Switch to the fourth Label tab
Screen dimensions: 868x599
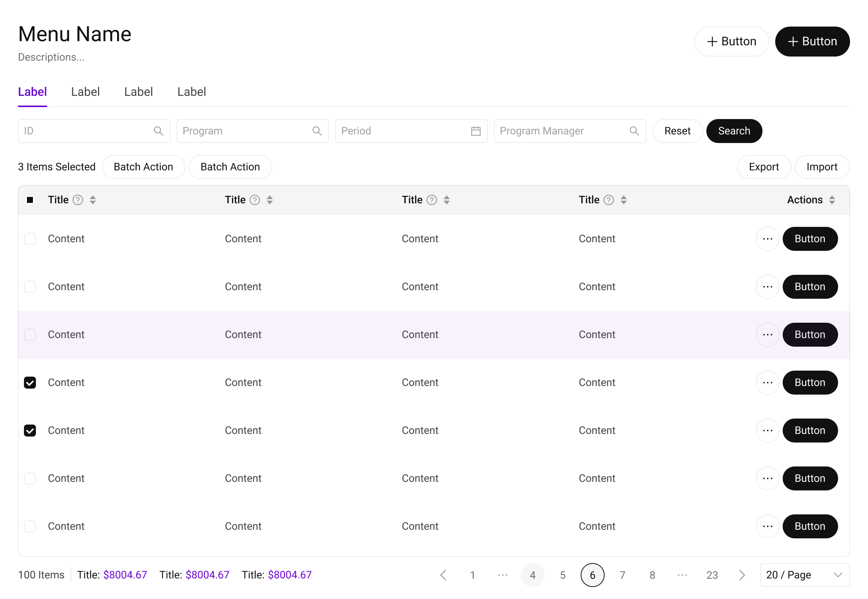coord(192,92)
